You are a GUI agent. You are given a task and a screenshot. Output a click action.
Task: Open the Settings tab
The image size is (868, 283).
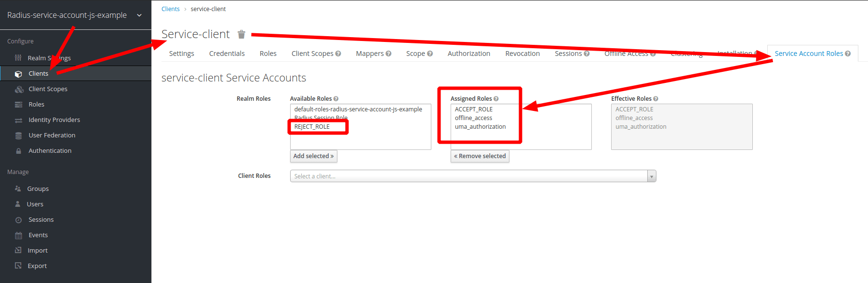[x=182, y=54]
